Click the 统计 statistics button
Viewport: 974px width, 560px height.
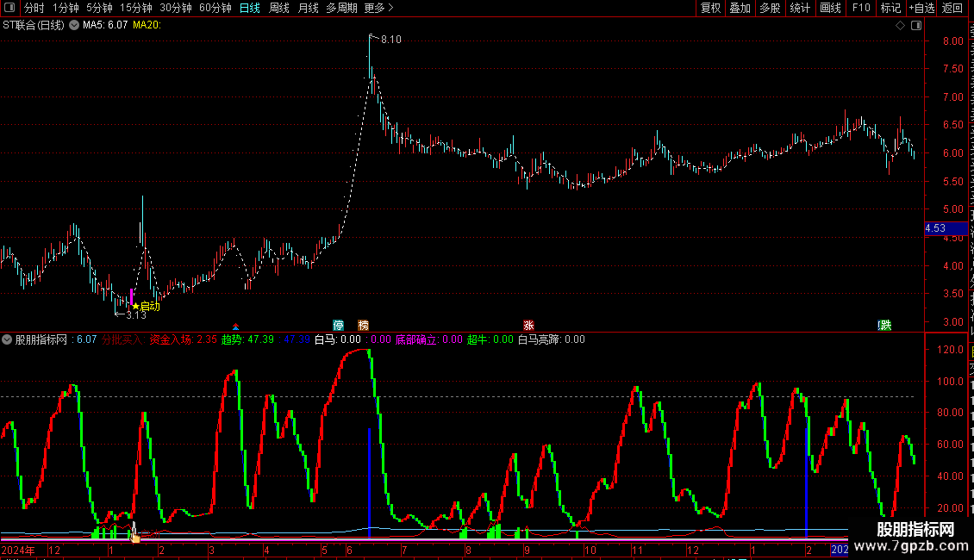pyautogui.click(x=800, y=8)
